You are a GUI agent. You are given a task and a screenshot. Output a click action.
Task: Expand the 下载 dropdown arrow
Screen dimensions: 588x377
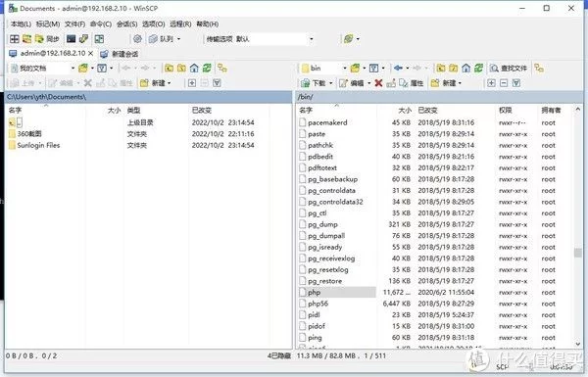pos(331,83)
